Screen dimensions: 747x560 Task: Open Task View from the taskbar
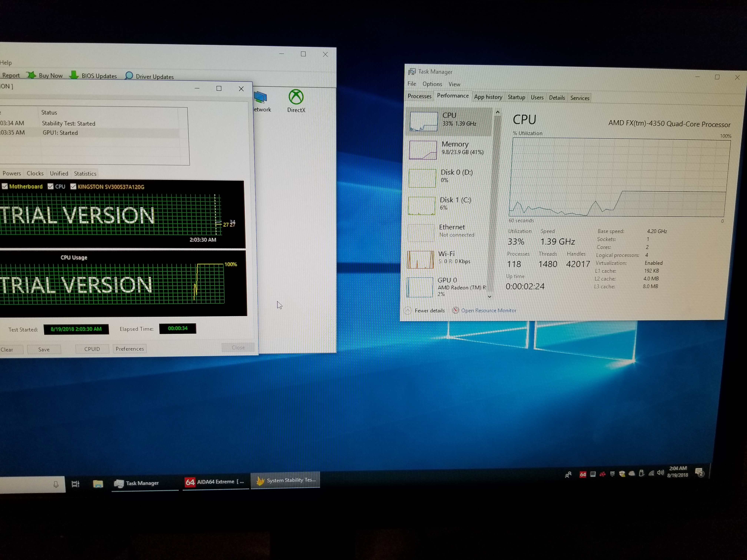pos(75,484)
